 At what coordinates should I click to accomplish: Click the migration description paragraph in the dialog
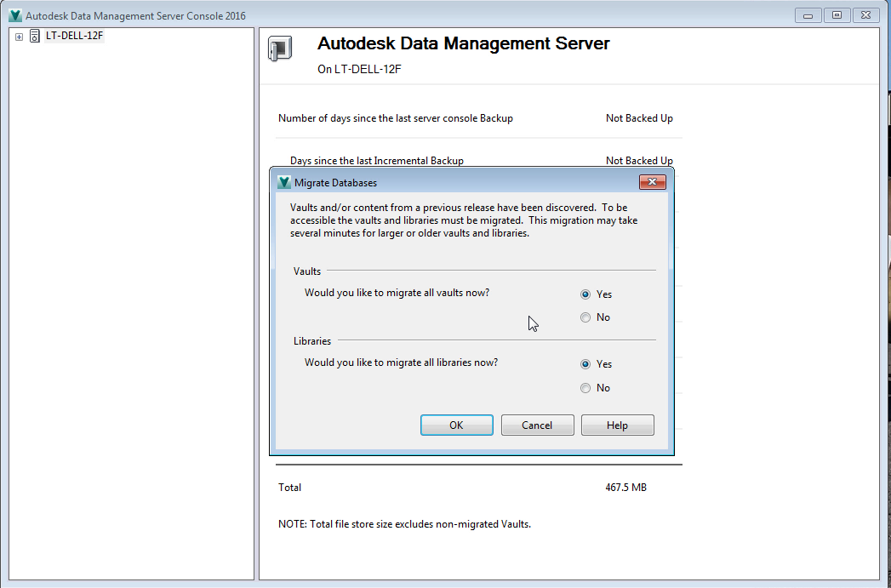[464, 220]
